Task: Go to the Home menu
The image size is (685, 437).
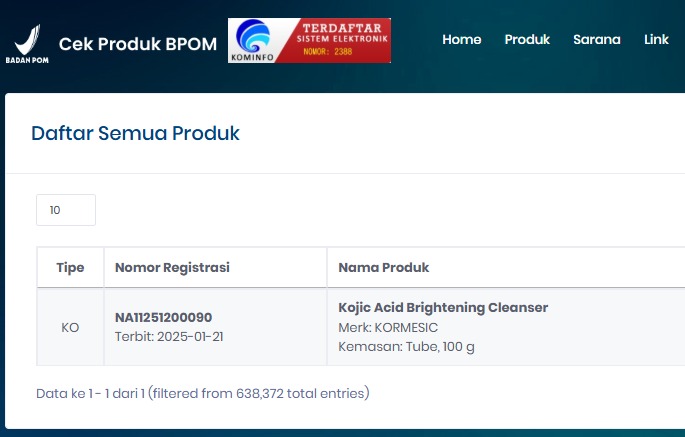Action: [461, 40]
